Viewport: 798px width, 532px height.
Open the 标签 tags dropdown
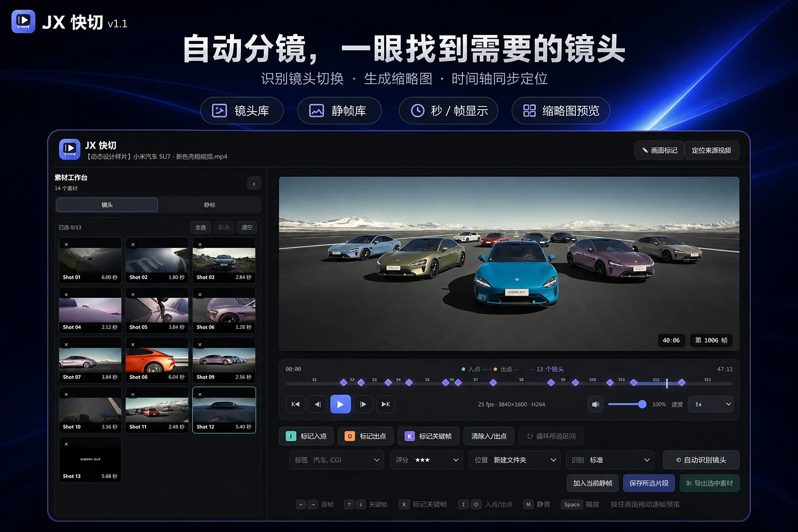pos(336,460)
